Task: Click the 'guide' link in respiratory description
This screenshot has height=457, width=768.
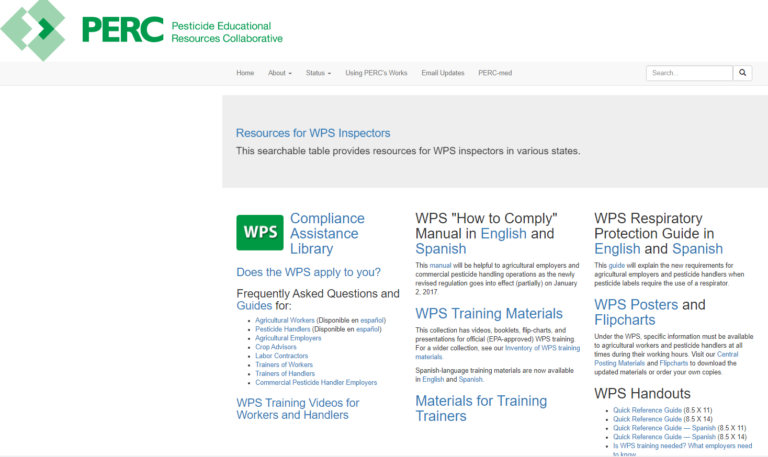Action: [617, 265]
